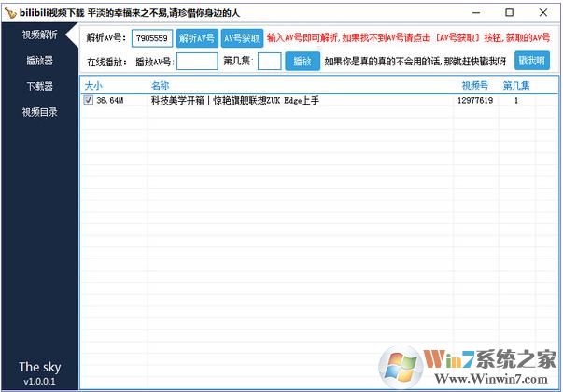Screen dimensions: 563x392
Task: Click the v1.0.0.1 version text
Action: click(x=39, y=381)
